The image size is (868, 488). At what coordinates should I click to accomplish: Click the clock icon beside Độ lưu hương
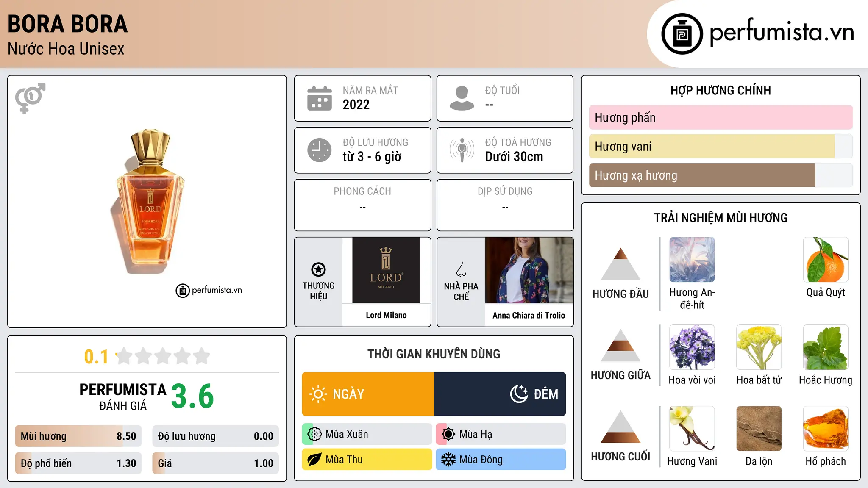(320, 150)
